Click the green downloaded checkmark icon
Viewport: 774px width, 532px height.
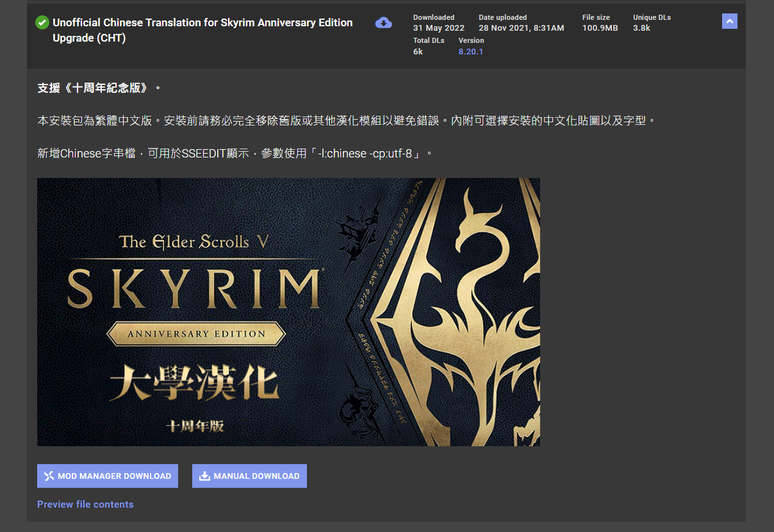click(x=42, y=22)
